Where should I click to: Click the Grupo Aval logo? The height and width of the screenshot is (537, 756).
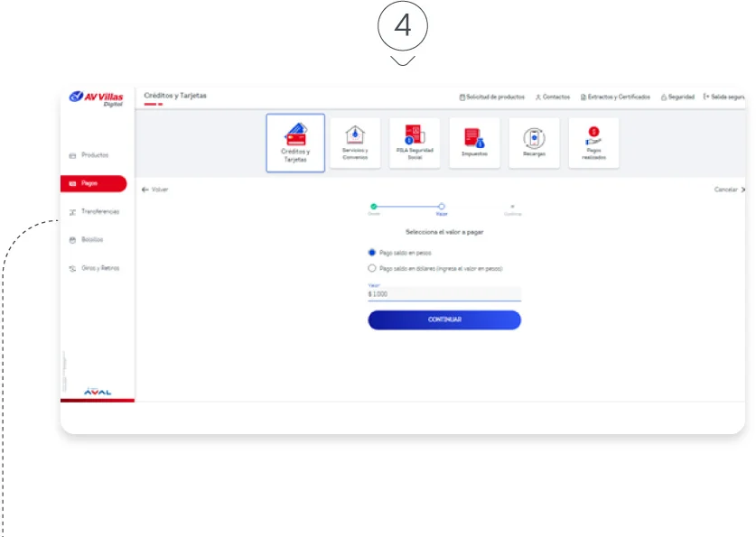coord(98,391)
